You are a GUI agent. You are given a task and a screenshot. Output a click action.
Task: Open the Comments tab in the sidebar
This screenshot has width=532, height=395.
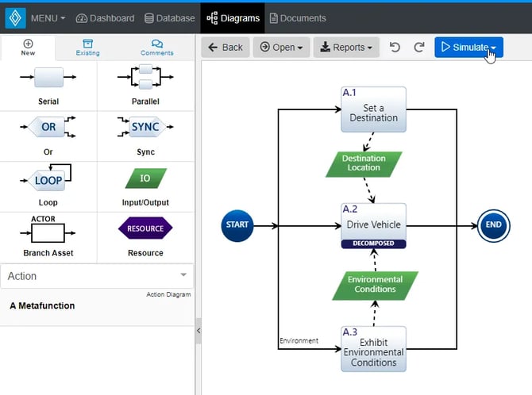pos(156,48)
